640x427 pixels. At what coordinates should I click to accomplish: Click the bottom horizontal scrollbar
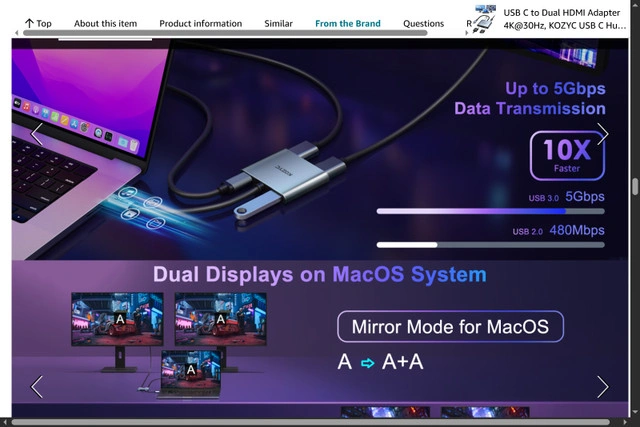pos(300,422)
